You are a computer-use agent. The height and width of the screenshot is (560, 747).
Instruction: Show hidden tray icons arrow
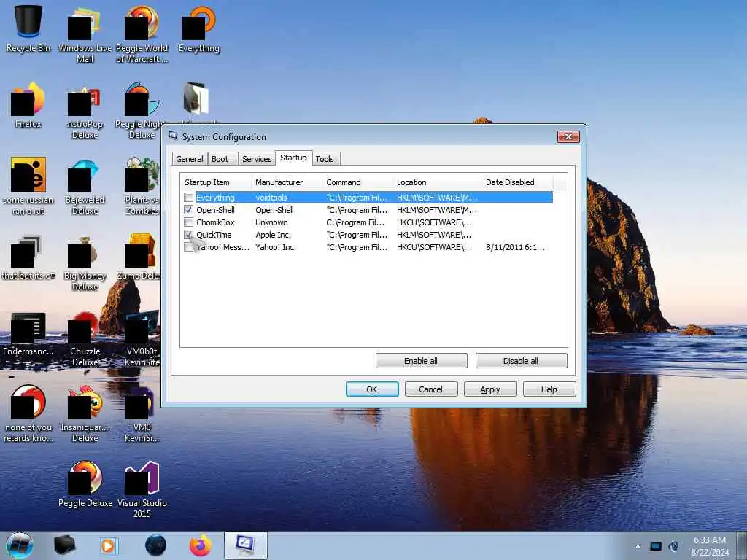(638, 546)
